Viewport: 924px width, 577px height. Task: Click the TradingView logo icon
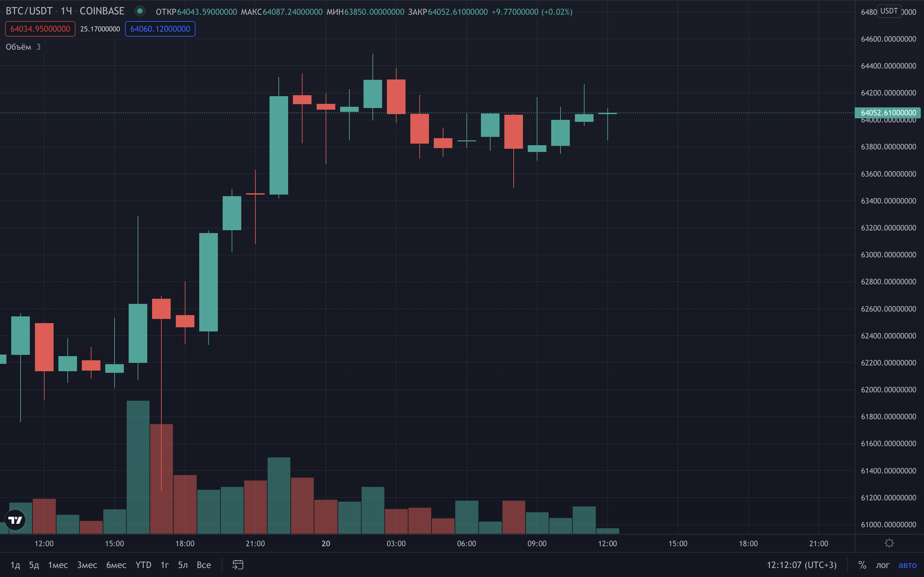(x=15, y=520)
